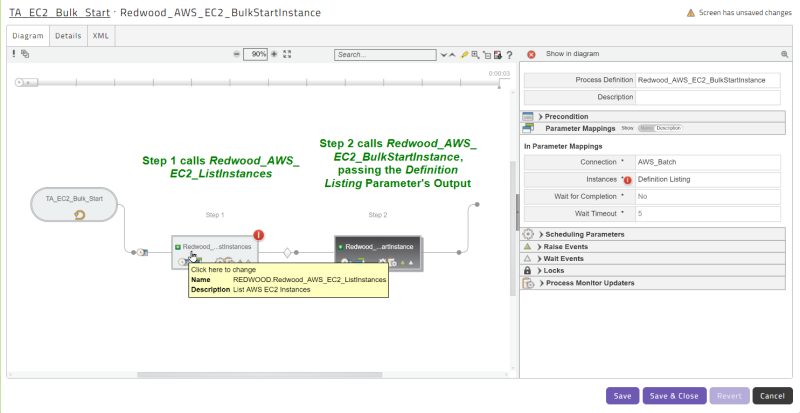Click the Scheduling Parameters gear icon
This screenshot has width=800, height=413.
point(528,234)
